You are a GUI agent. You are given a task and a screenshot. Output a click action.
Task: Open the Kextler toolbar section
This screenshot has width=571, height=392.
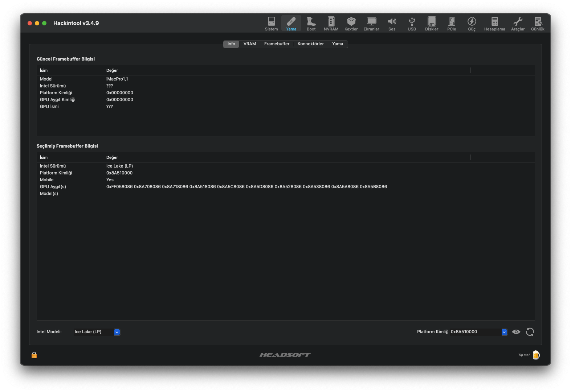[351, 24]
